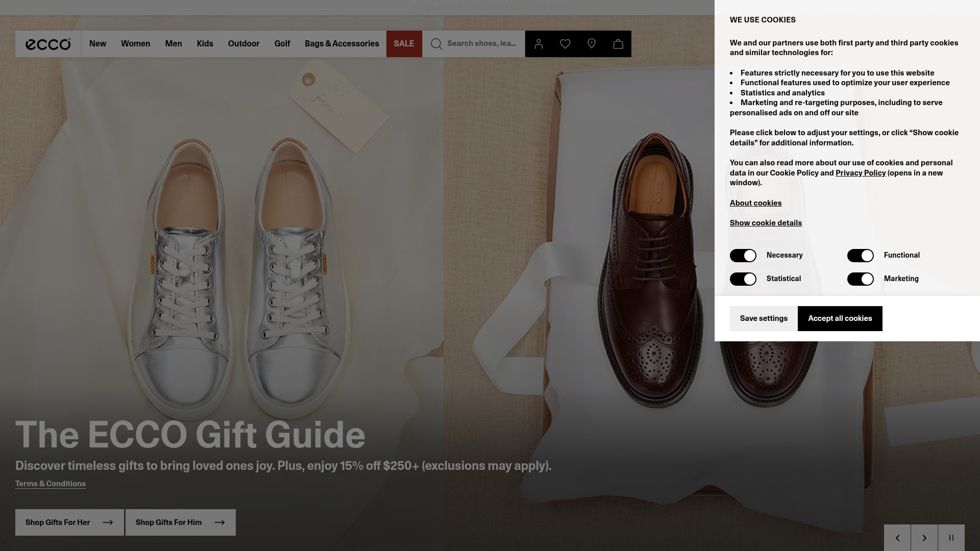Open the account profile icon

[x=538, y=44]
